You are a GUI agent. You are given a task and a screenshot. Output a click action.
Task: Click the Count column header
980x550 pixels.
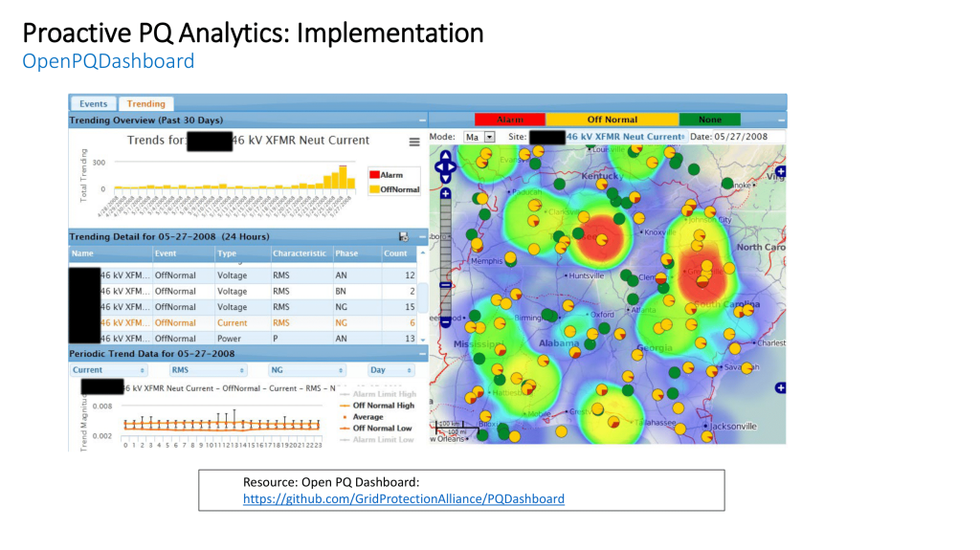[x=395, y=253]
